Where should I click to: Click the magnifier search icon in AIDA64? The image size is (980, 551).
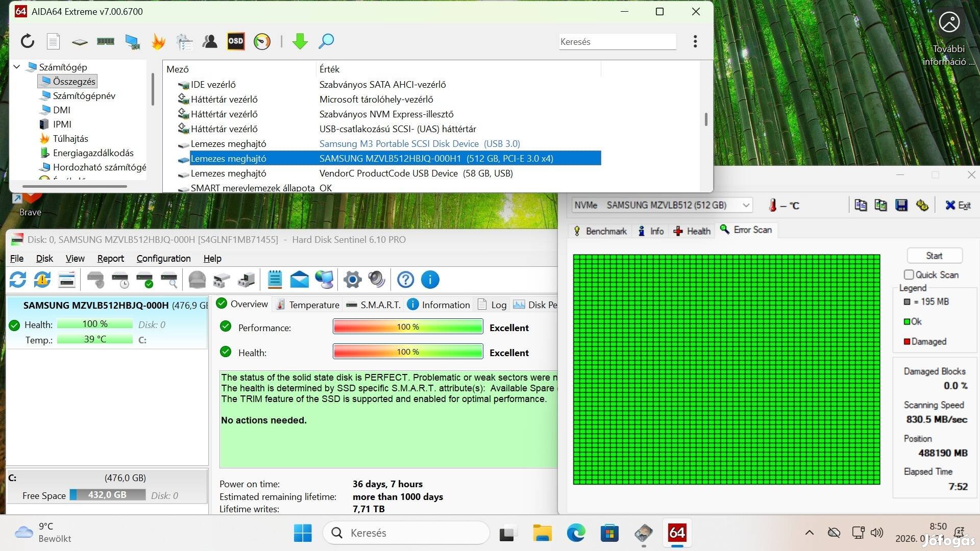[x=326, y=41]
